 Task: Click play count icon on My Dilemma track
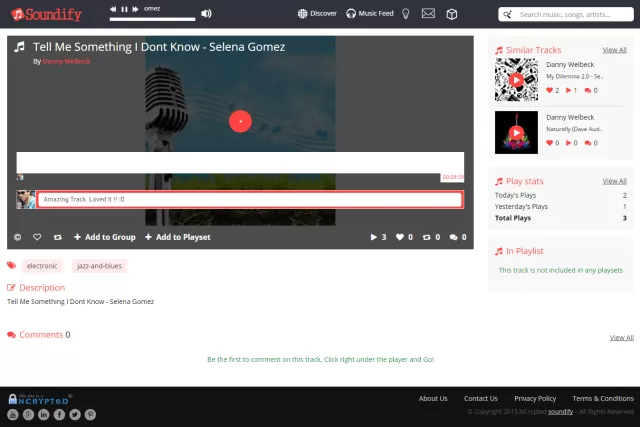(x=571, y=90)
